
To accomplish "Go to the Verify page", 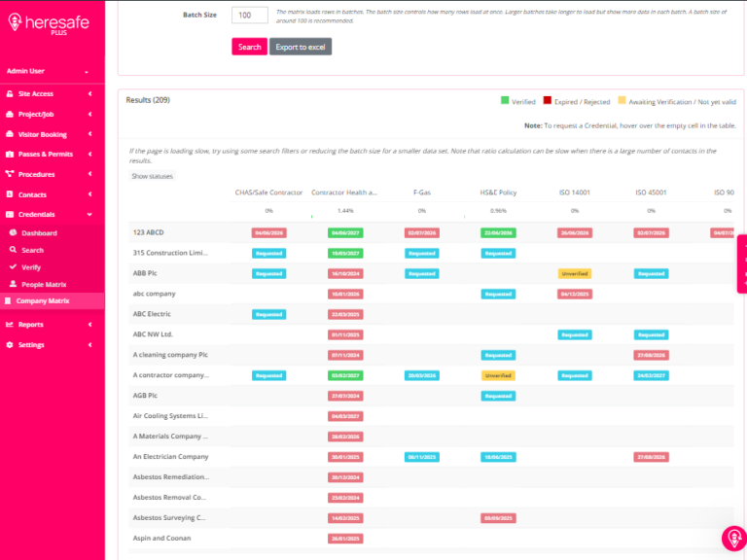I will [31, 267].
